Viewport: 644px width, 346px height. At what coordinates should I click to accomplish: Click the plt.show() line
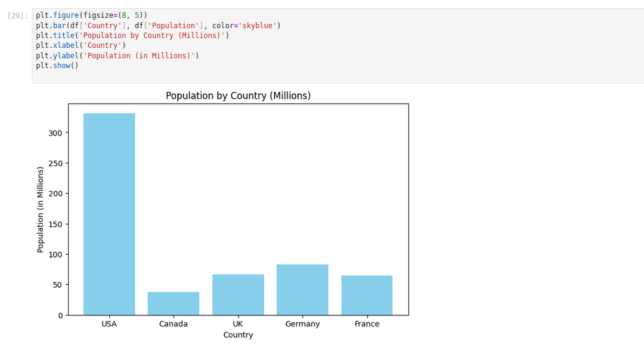point(57,66)
